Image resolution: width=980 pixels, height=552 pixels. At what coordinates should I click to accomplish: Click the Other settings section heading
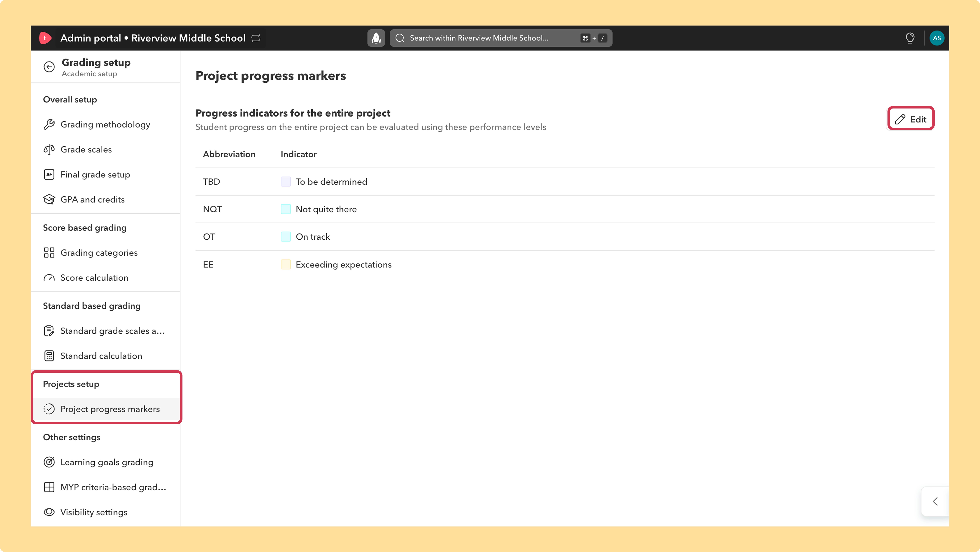coord(71,437)
